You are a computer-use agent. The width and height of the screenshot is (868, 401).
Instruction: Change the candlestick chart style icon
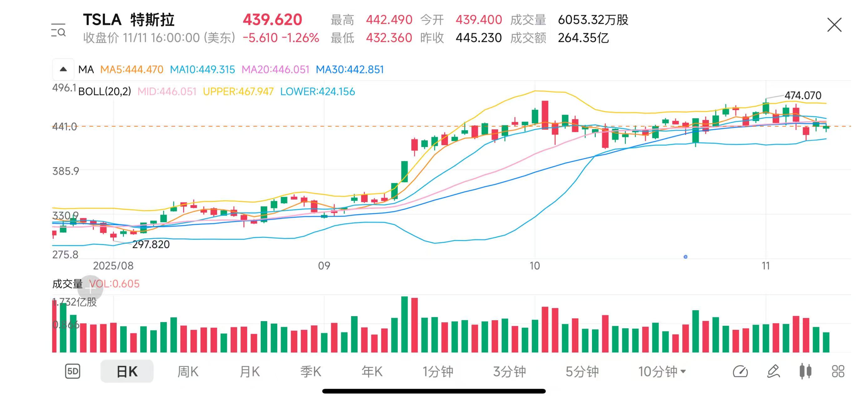coord(805,371)
